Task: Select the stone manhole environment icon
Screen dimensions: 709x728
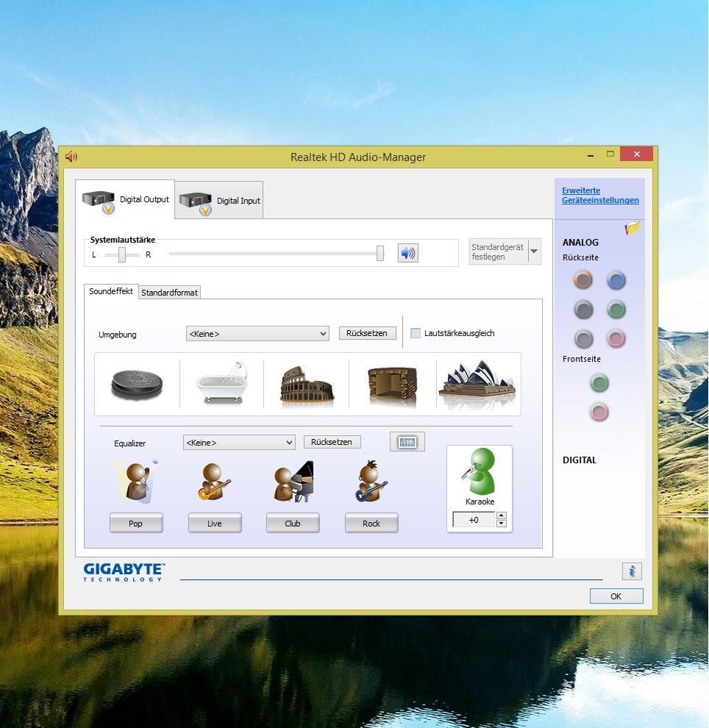Action: [x=137, y=384]
